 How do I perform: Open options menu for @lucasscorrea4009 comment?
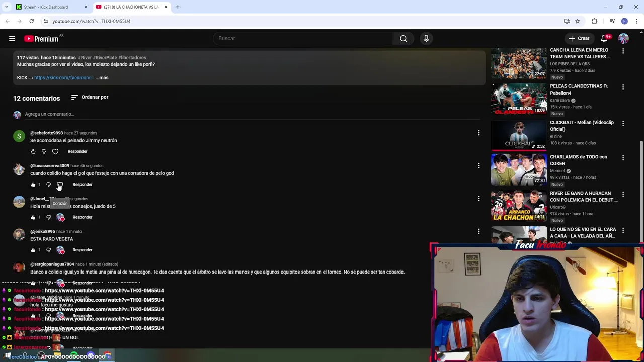(478, 166)
